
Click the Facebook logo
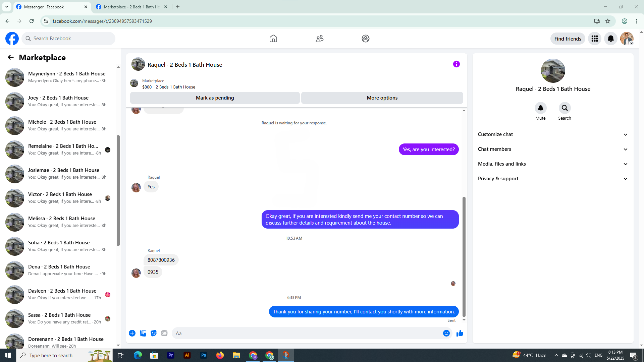coord(12,39)
